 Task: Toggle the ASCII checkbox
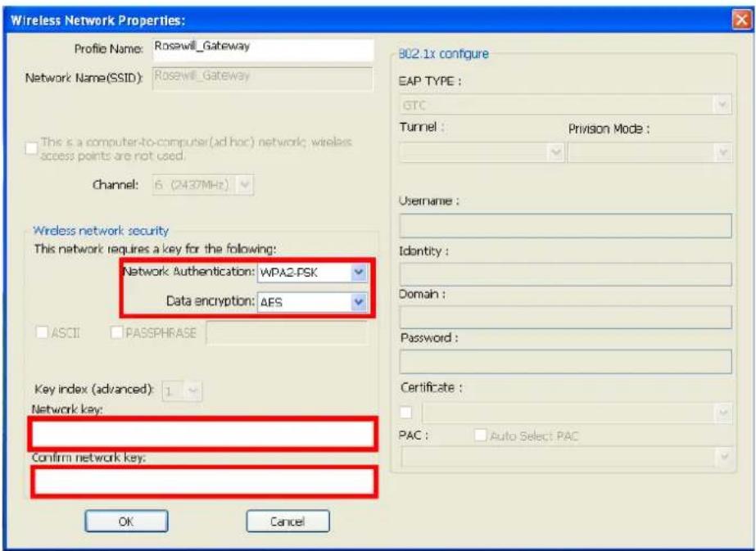pyautogui.click(x=43, y=332)
